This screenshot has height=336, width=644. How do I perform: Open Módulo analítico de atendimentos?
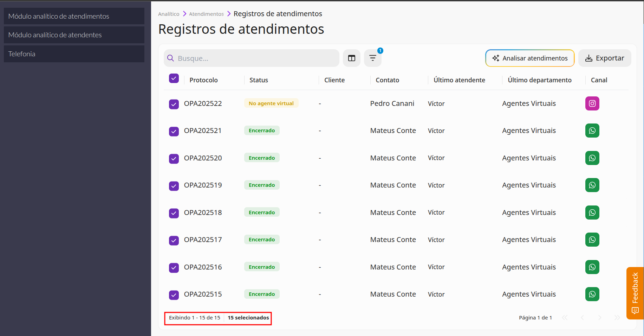coord(74,16)
